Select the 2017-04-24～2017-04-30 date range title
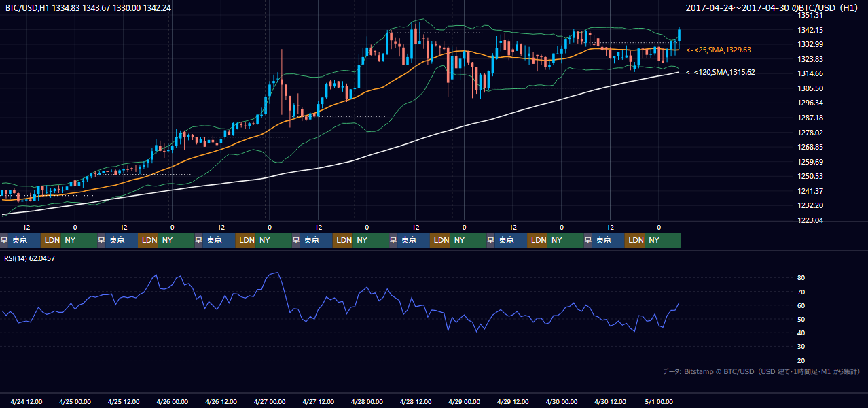The image size is (868, 408). [x=772, y=8]
